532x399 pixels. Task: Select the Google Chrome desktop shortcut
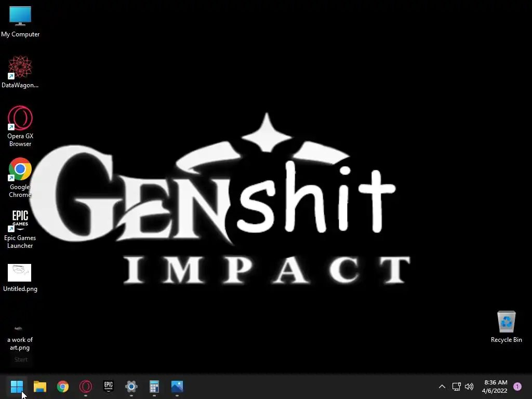click(x=20, y=178)
